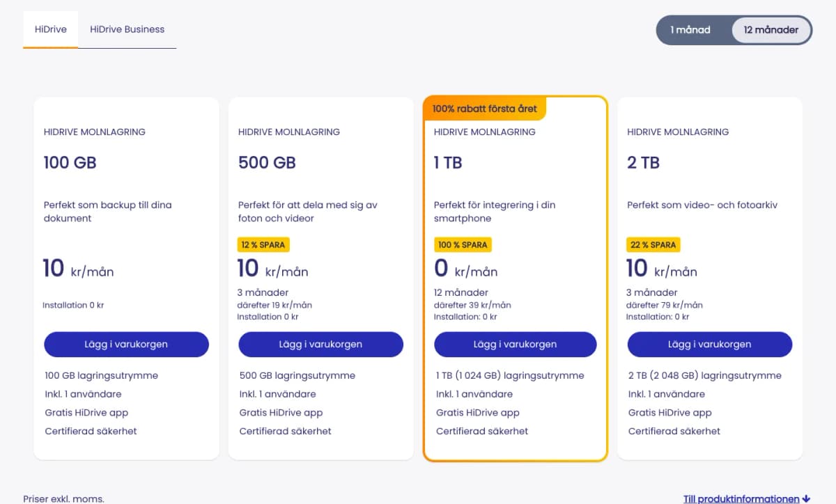Click 'Certifierad säkerhet' in 1 TB card
The height and width of the screenshot is (504, 836).
click(482, 432)
